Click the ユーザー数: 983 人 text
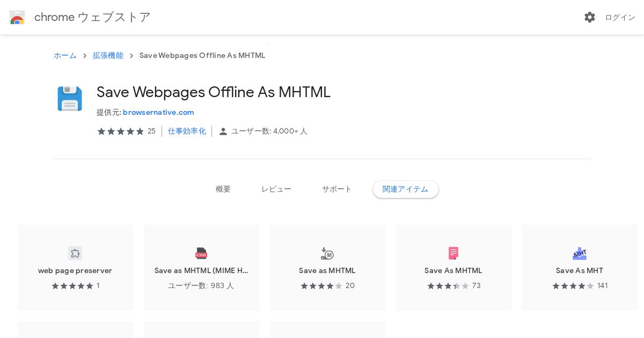The image size is (644, 338). click(x=201, y=286)
